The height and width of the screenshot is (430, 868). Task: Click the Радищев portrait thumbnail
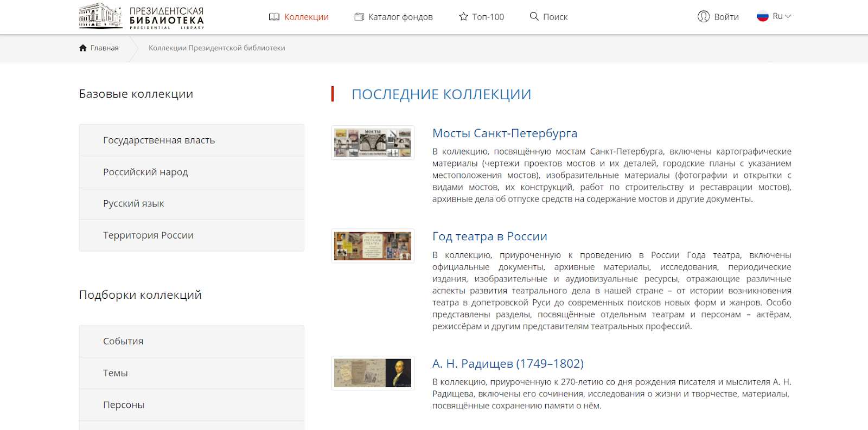click(x=373, y=373)
